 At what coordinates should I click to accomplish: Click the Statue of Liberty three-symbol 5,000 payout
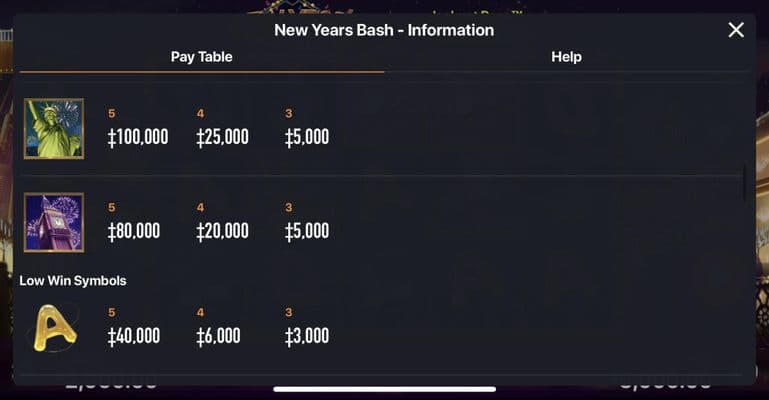coord(306,137)
